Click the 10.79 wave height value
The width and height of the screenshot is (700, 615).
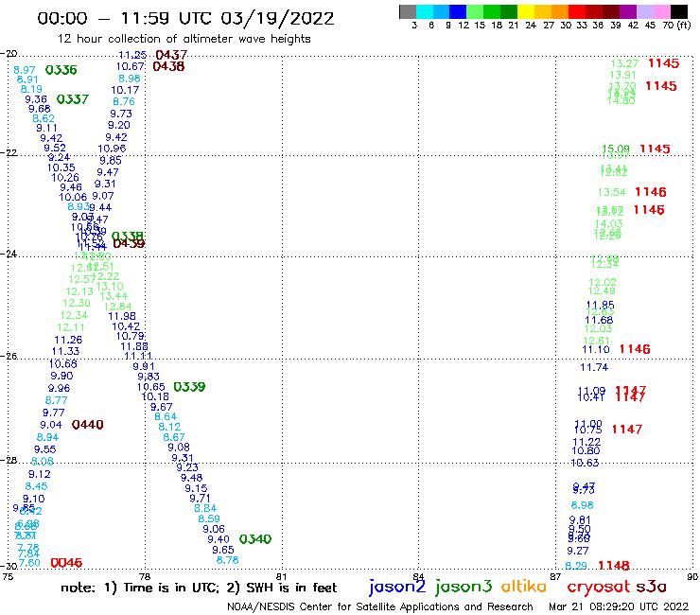[x=131, y=336]
